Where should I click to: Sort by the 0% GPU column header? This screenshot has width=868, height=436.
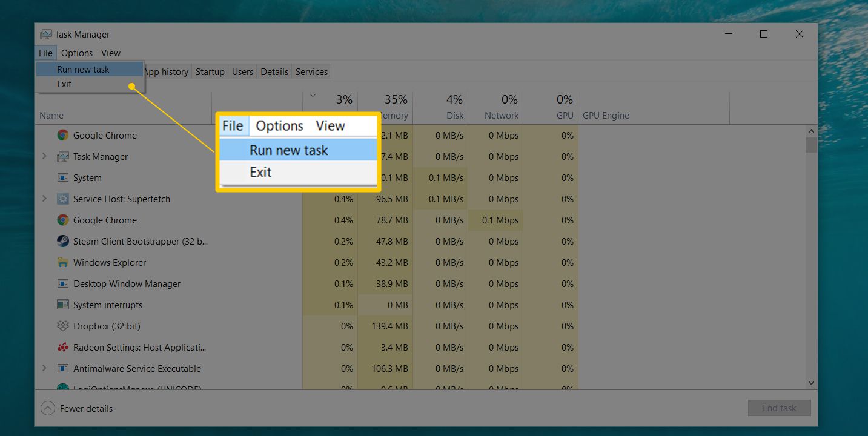551,108
